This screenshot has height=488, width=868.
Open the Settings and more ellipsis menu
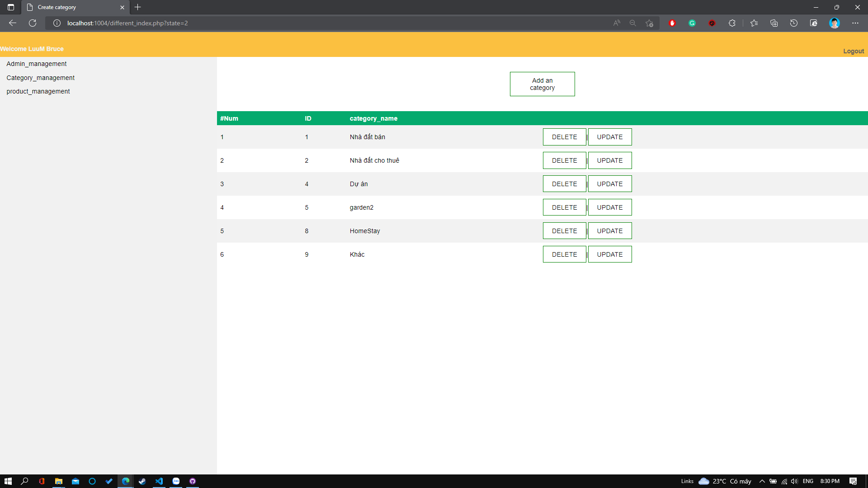coord(855,23)
